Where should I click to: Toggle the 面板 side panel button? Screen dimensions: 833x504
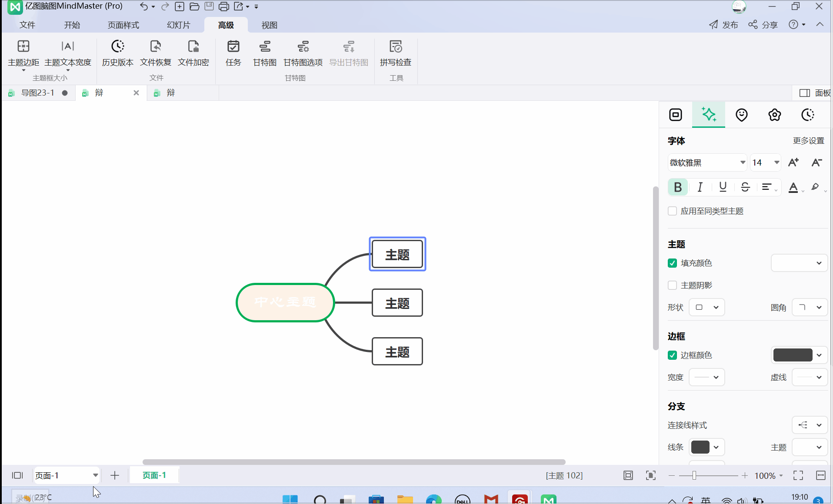tap(815, 93)
